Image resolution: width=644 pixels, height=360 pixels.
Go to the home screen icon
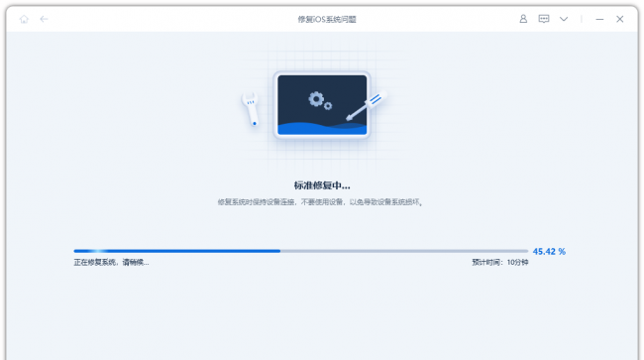coord(24,19)
